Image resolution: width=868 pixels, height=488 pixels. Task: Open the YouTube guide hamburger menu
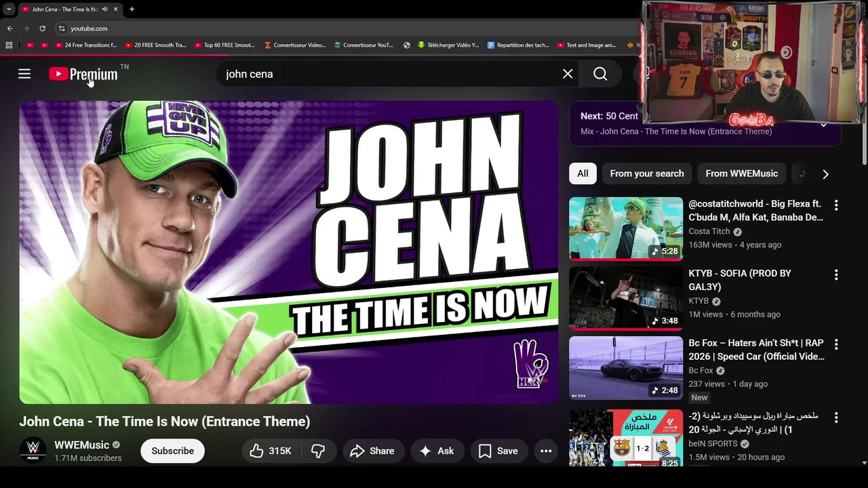pyautogui.click(x=24, y=74)
